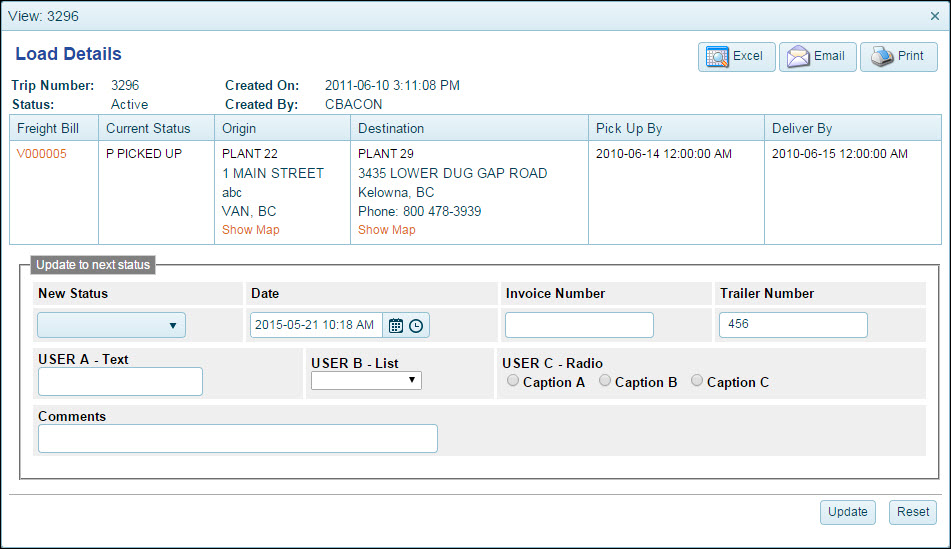Click the CBACON created-by value
The width and height of the screenshot is (951, 549).
click(354, 104)
